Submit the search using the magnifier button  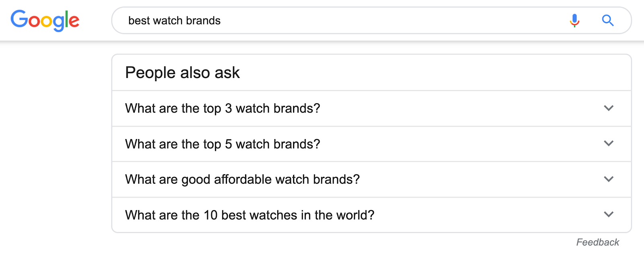click(608, 20)
